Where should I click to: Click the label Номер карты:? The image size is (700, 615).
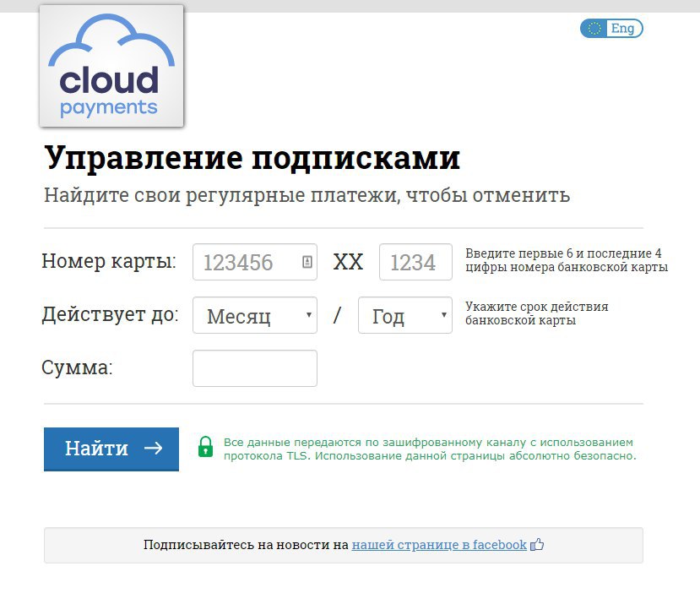109,261
